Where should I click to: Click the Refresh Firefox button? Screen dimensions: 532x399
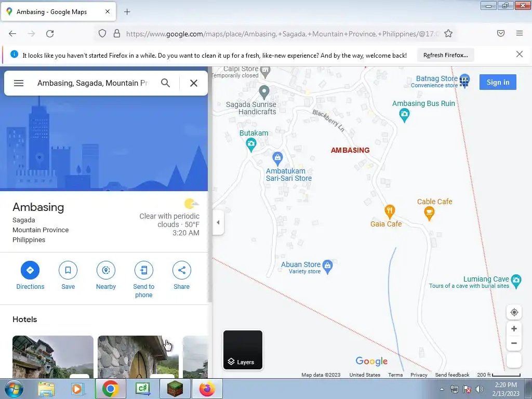click(x=445, y=55)
